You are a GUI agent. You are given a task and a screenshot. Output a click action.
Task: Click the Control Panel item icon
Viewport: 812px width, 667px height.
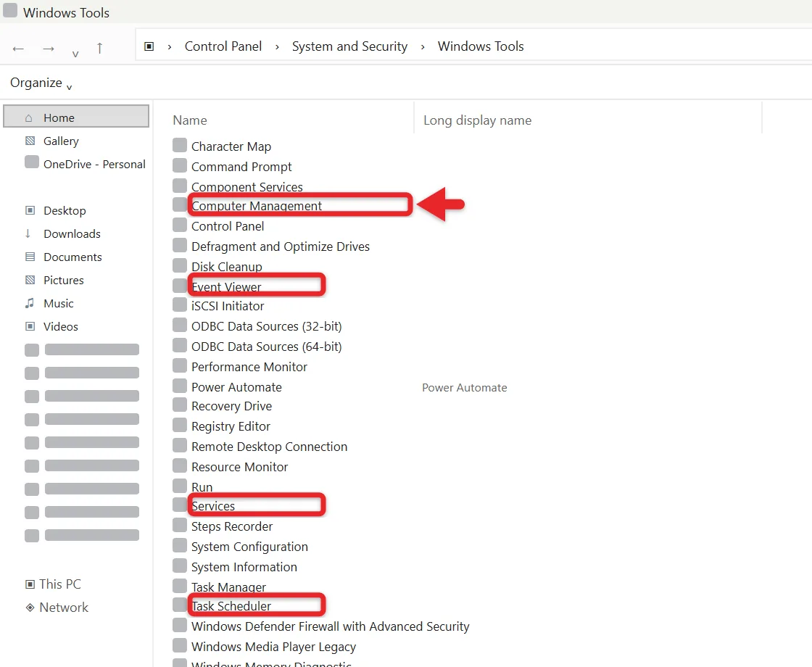pyautogui.click(x=180, y=225)
